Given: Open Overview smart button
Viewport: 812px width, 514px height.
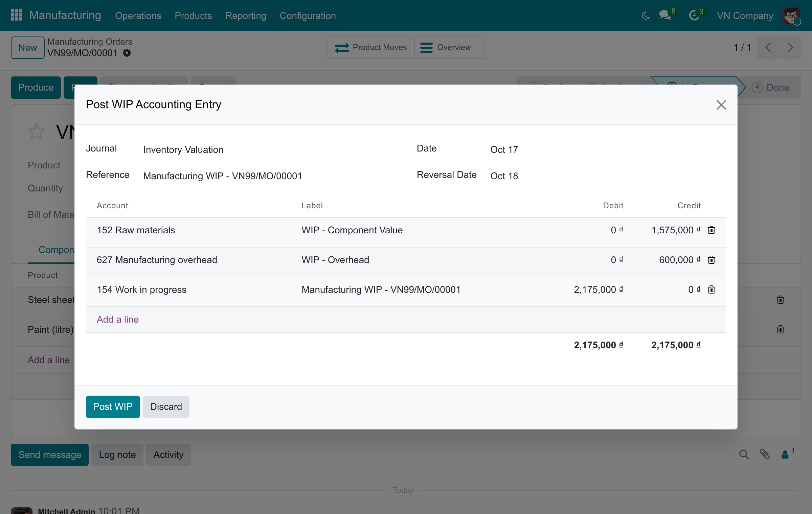Looking at the screenshot, I should click(449, 47).
